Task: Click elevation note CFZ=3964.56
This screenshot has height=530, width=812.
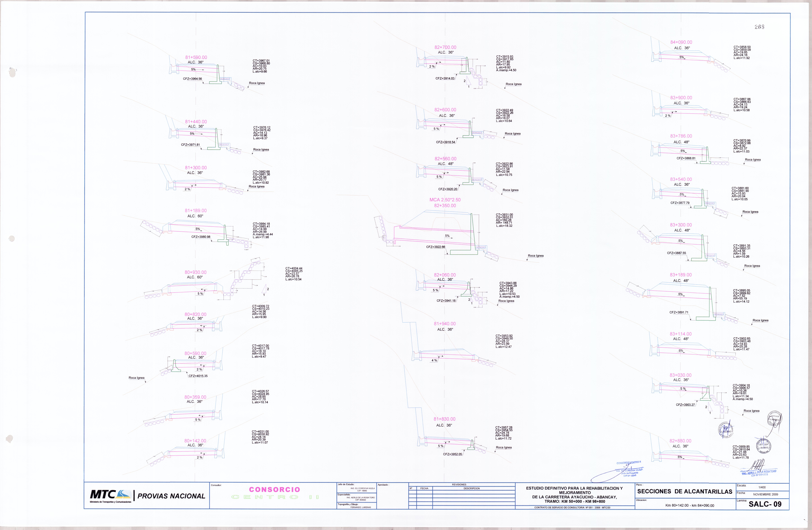Action: (192, 79)
